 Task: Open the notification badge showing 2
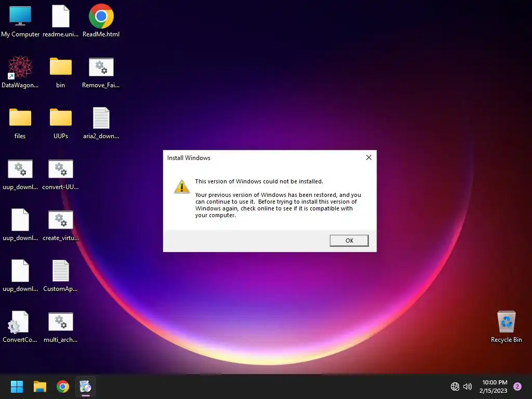click(517, 387)
